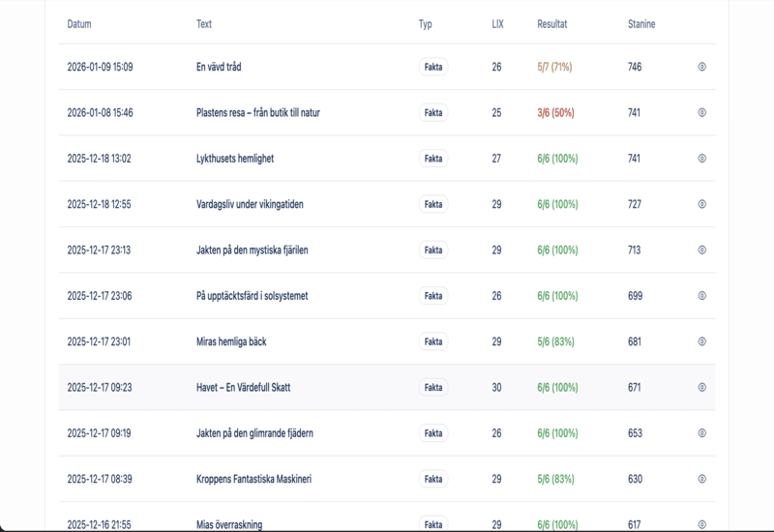
Task: Click the 5/7 (71%) result value
Action: [x=554, y=67]
